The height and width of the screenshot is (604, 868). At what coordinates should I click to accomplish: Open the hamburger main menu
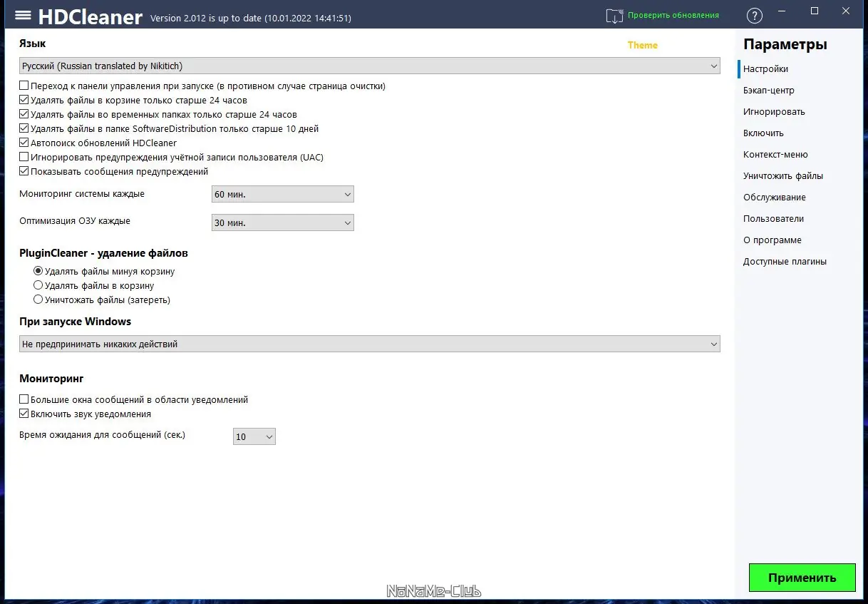click(23, 15)
